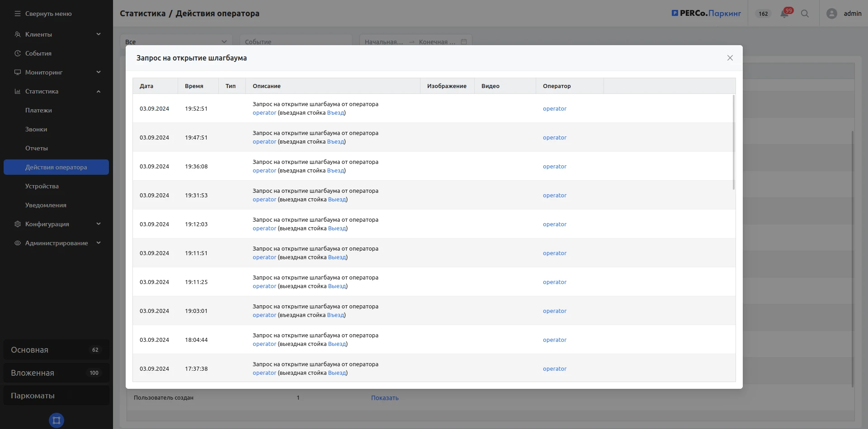Open the Все filter dropdown
868x429 pixels.
point(176,42)
